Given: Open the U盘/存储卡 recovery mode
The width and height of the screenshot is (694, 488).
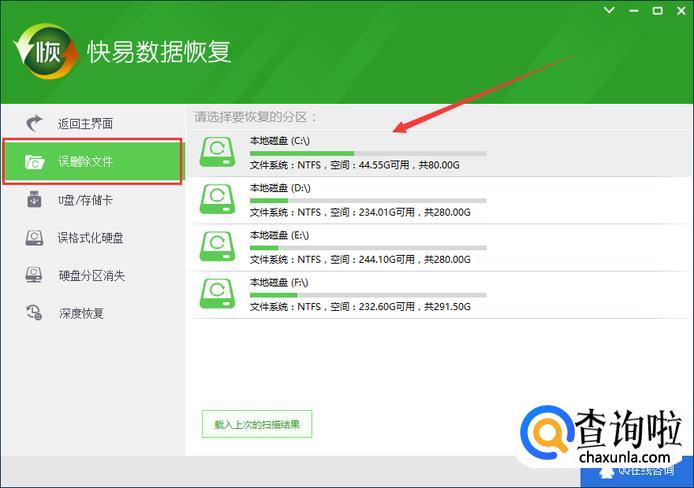Looking at the screenshot, I should point(92,200).
